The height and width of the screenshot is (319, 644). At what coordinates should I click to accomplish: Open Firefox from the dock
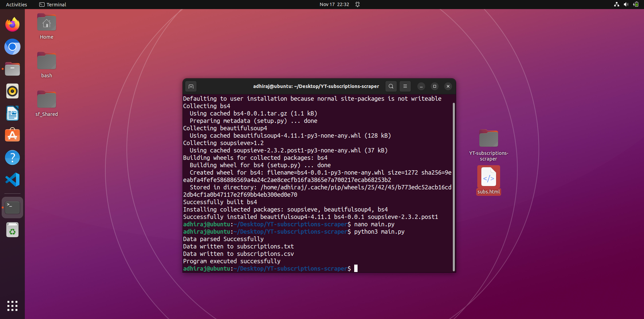tap(12, 24)
